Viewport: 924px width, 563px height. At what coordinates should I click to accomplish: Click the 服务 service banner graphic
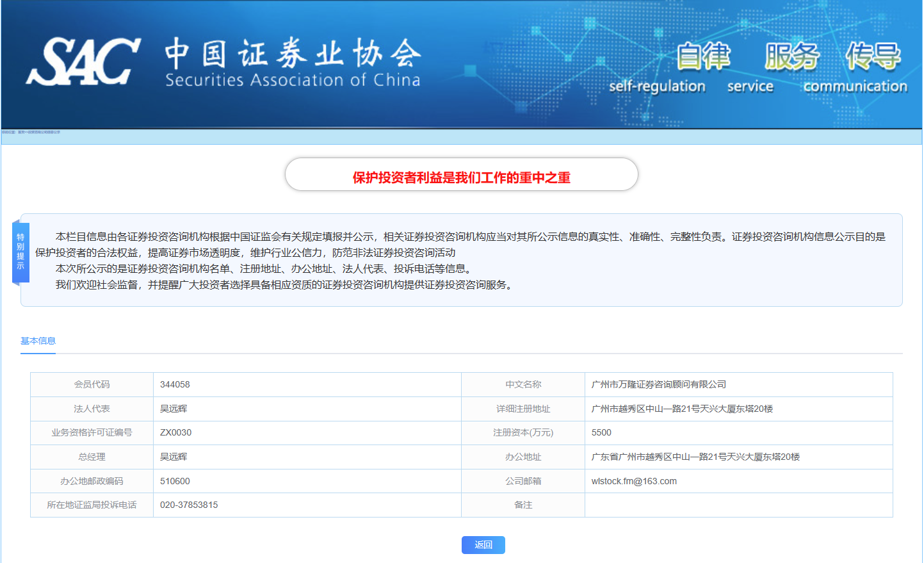[x=791, y=56]
